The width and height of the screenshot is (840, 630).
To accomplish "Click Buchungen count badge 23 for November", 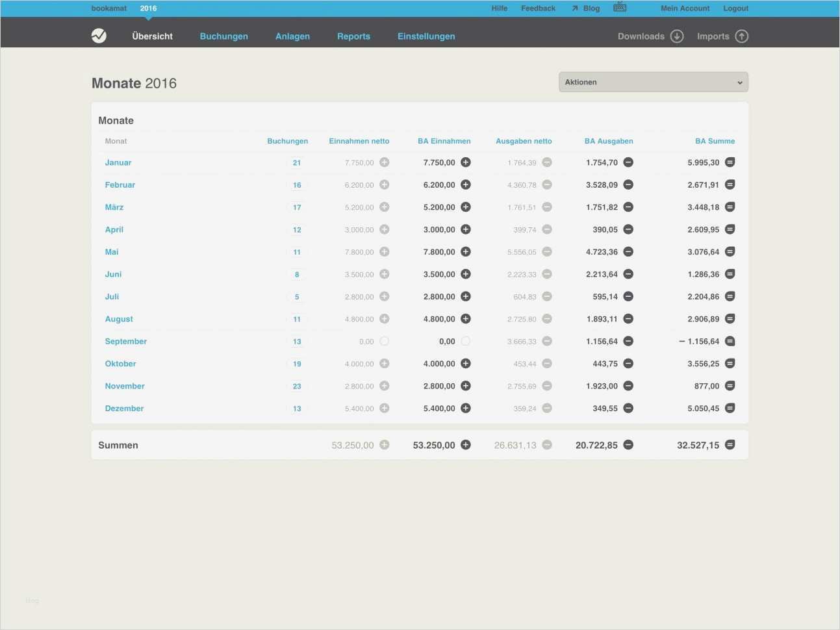I will click(x=297, y=386).
